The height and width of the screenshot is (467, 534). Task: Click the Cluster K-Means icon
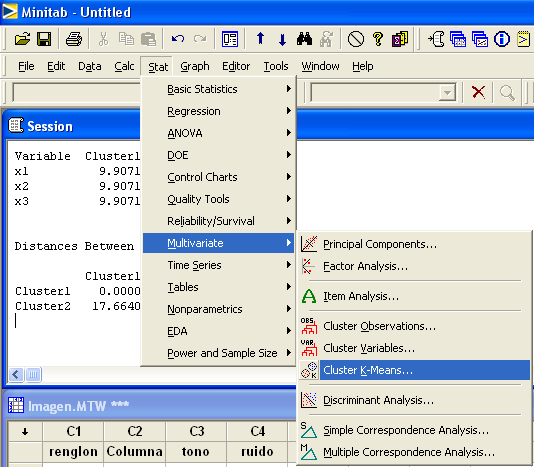pyautogui.click(x=309, y=370)
